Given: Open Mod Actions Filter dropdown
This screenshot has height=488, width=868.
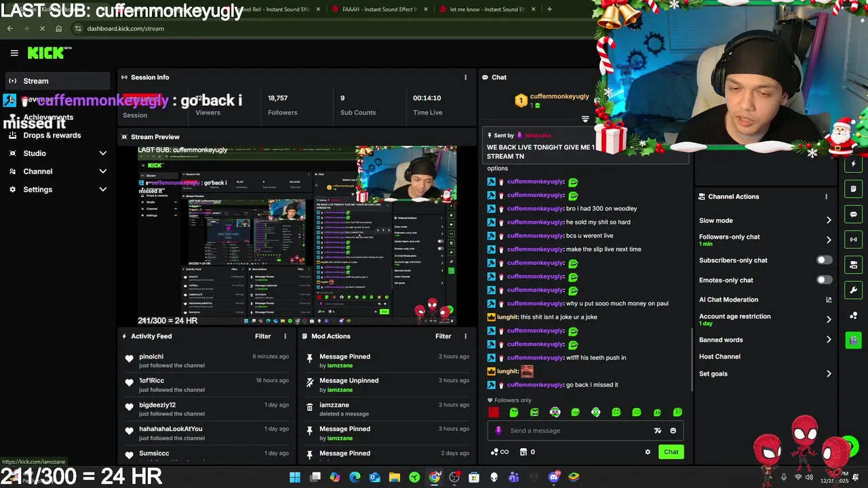Looking at the screenshot, I should (x=443, y=336).
